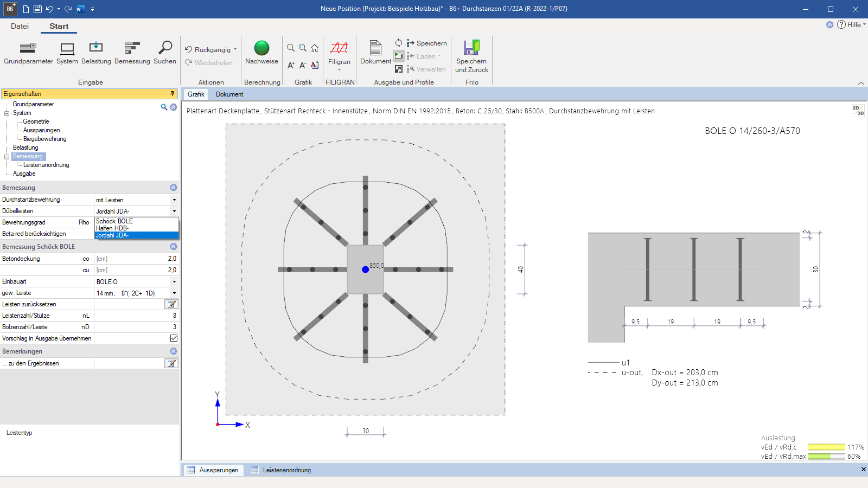Click the search icon in Eigenschaften tree

pos(164,107)
